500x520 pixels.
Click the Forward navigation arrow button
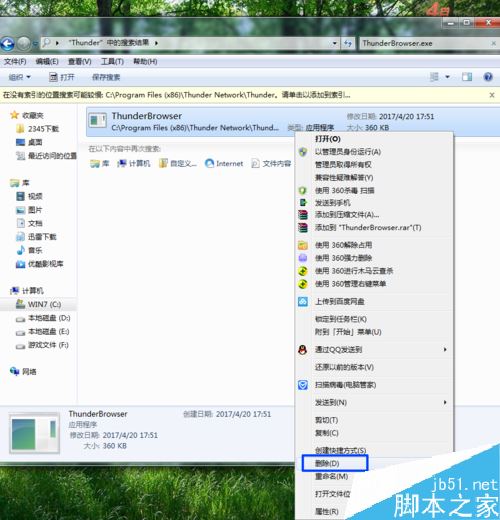pyautogui.click(x=23, y=44)
